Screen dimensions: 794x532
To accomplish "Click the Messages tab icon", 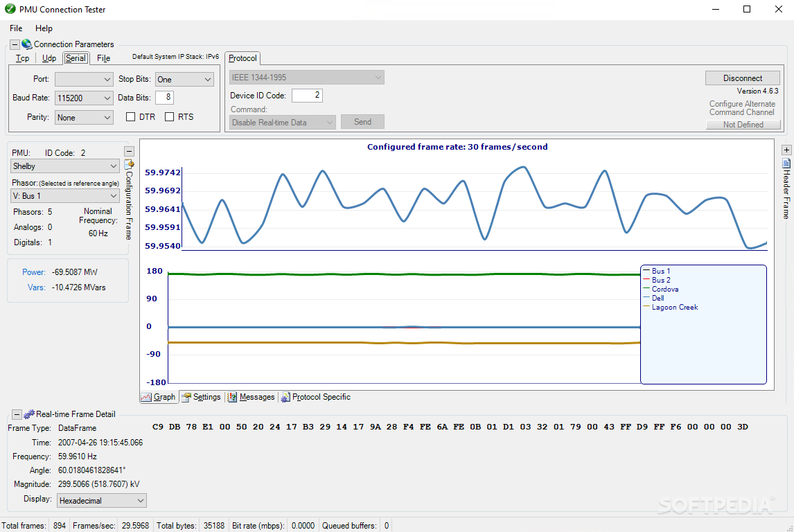I will pyautogui.click(x=232, y=398).
